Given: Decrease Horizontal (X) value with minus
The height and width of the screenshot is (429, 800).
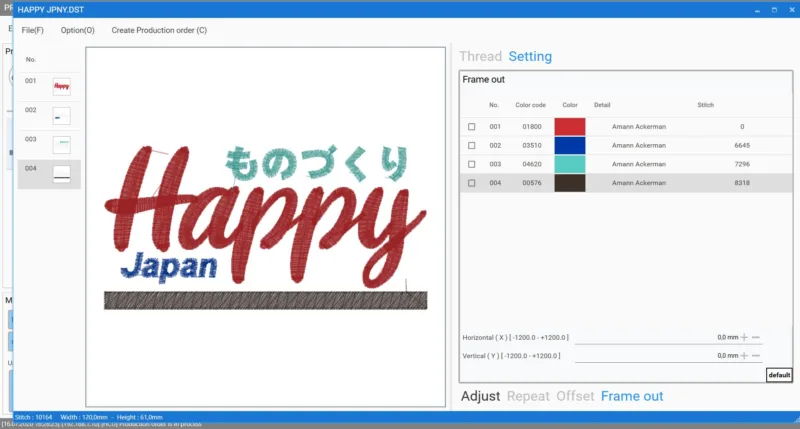Looking at the screenshot, I should point(756,337).
